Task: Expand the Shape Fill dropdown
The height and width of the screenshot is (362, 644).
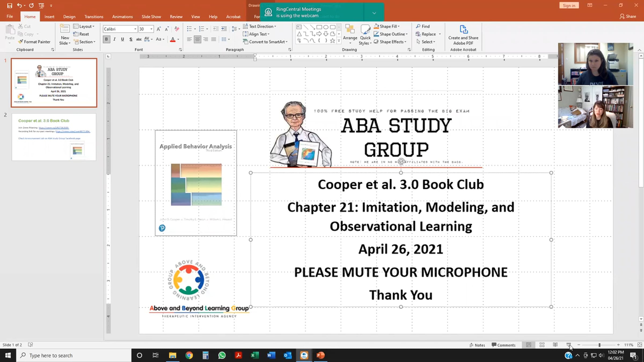Action: (x=399, y=26)
